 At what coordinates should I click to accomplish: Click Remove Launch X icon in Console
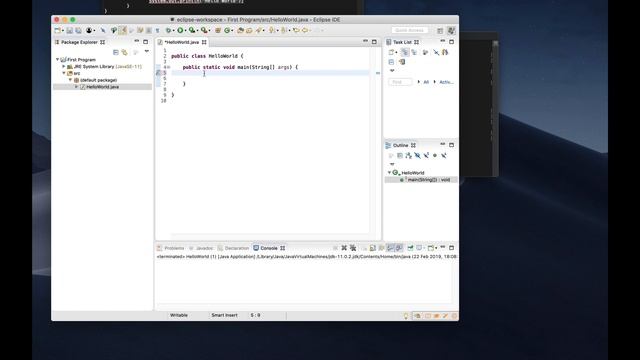tap(344, 248)
